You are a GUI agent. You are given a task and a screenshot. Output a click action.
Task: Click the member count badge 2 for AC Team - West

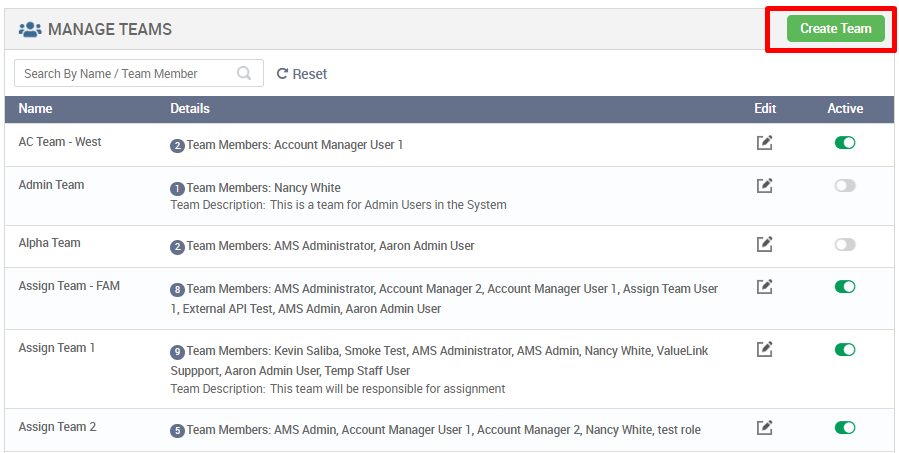click(177, 146)
